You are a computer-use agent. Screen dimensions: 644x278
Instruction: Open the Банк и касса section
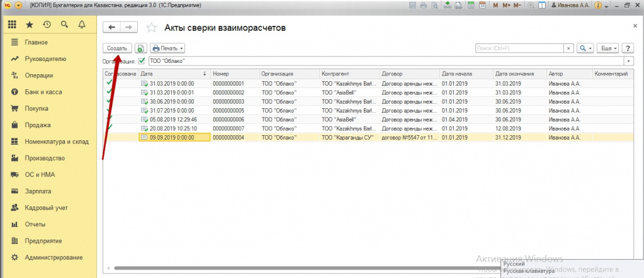(43, 92)
